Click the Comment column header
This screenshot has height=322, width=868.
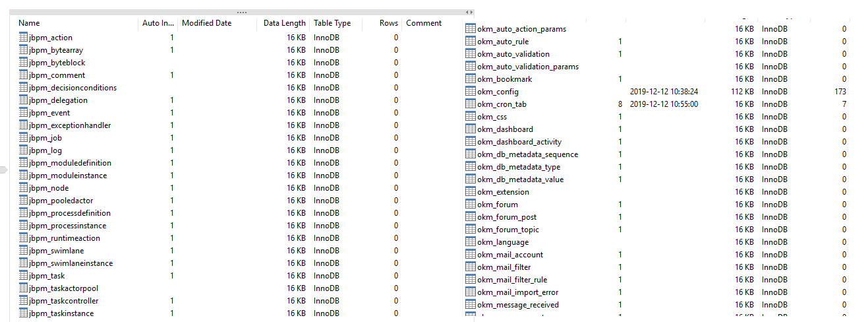pos(424,23)
